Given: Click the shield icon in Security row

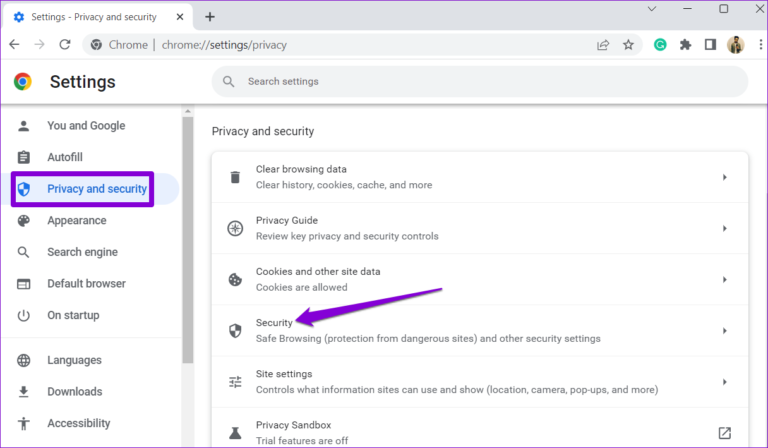Looking at the screenshot, I should click(235, 330).
